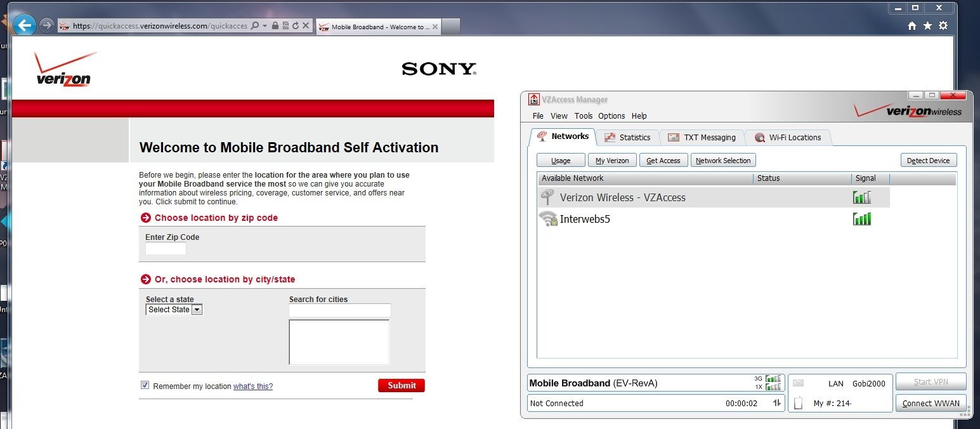Sort by the Available Network column header
Screen dimensions: 980x429
[645, 178]
